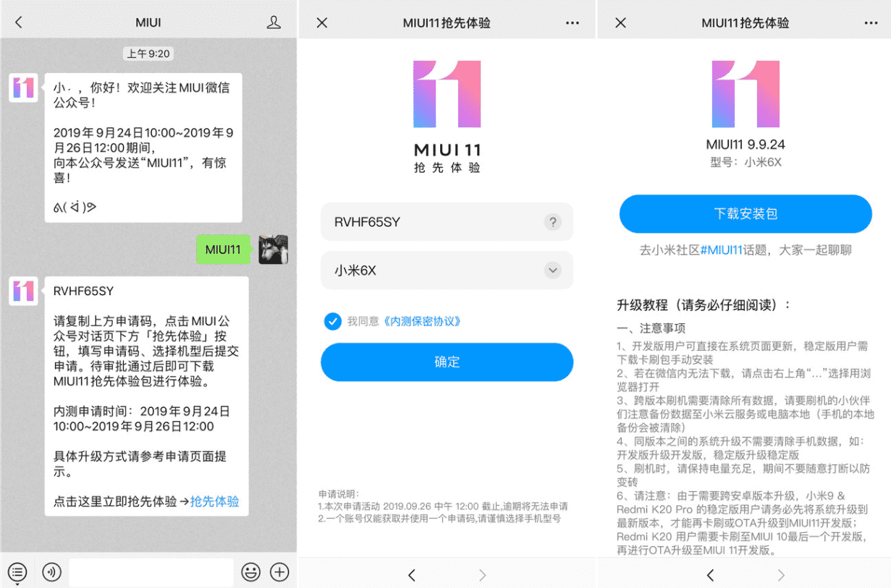
Task: Click the RVHF65SY application code field
Action: point(447,222)
